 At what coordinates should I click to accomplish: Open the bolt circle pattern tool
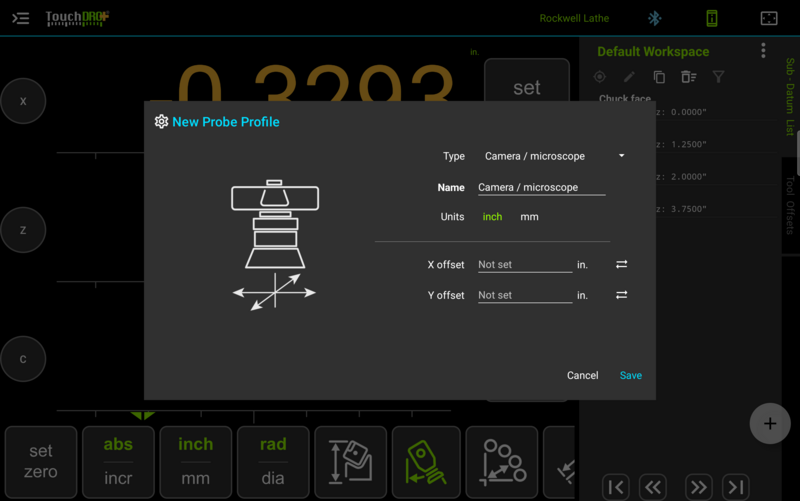502,462
